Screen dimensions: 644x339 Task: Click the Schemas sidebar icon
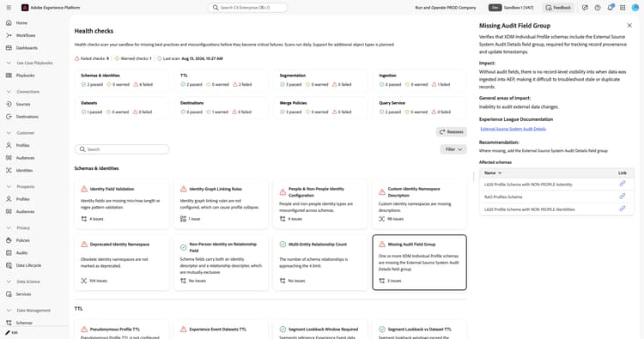coord(9,323)
